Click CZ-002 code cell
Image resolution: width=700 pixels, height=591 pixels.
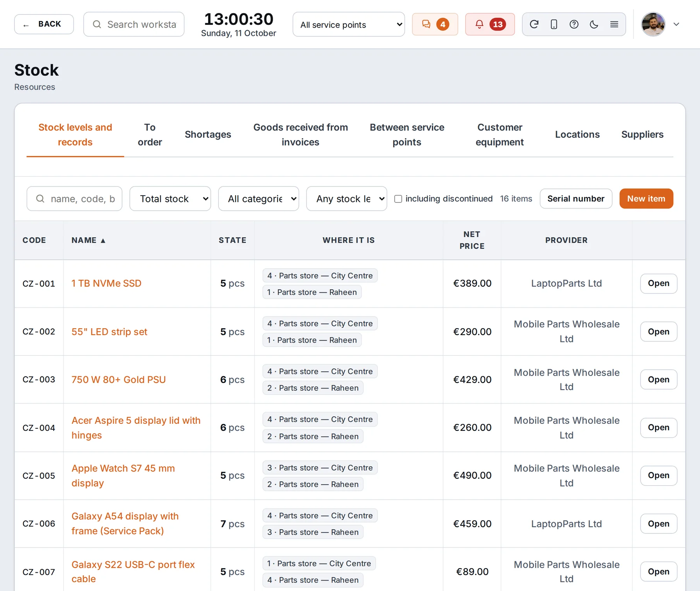click(39, 332)
